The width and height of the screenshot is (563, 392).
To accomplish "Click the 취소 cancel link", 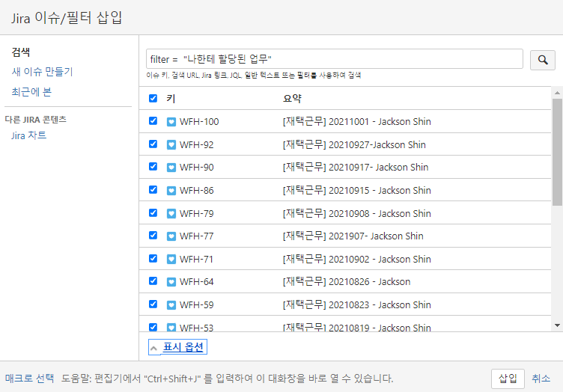I will [x=541, y=379].
